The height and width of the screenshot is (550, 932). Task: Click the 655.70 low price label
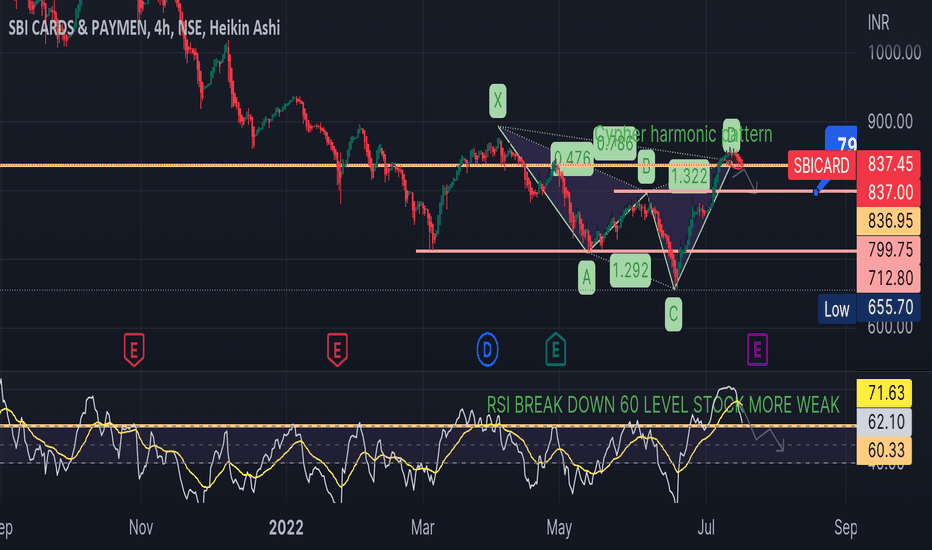click(x=889, y=308)
